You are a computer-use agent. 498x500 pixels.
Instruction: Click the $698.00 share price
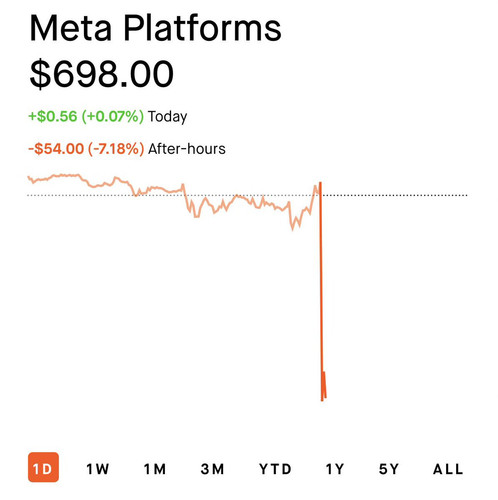102,74
